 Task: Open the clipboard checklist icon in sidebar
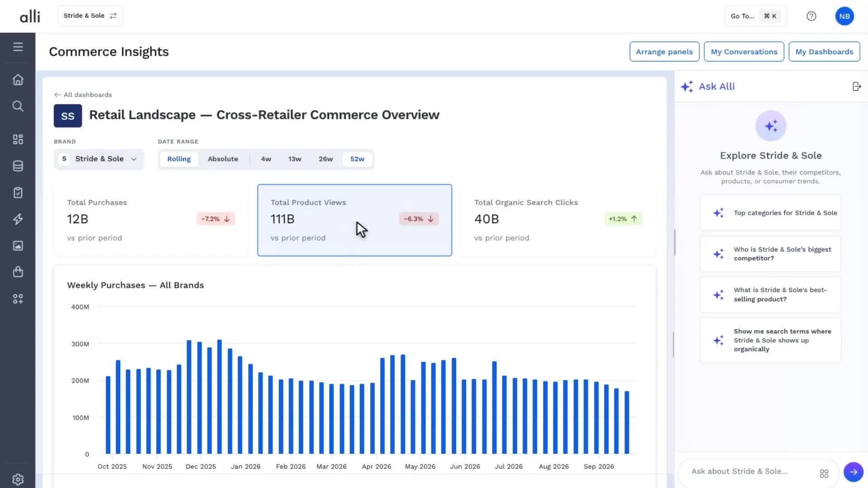pyautogui.click(x=18, y=193)
